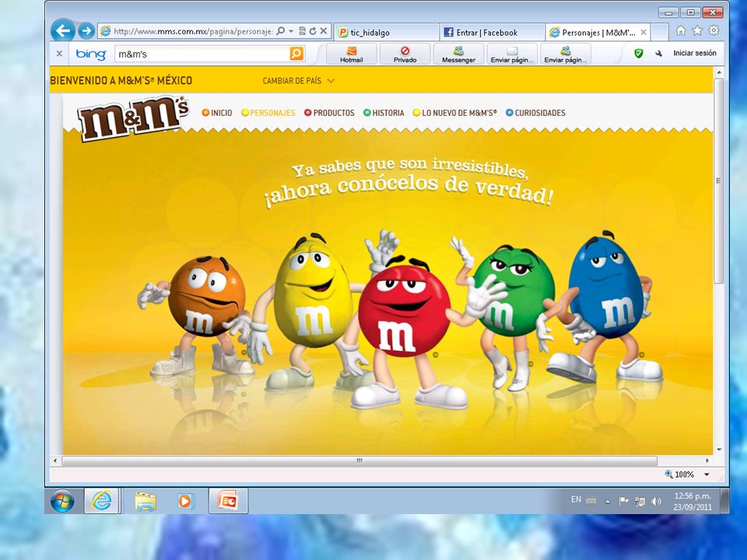Image resolution: width=747 pixels, height=560 pixels.
Task: Click the horizontal scrollbar thumb
Action: click(359, 460)
